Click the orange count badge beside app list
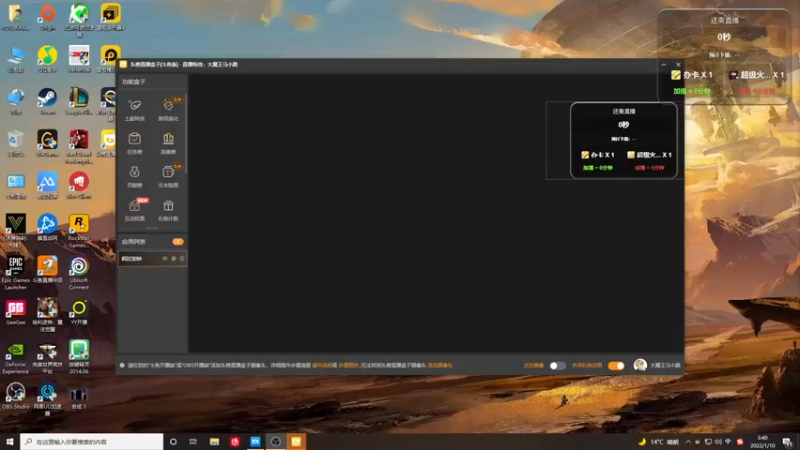 click(x=178, y=242)
